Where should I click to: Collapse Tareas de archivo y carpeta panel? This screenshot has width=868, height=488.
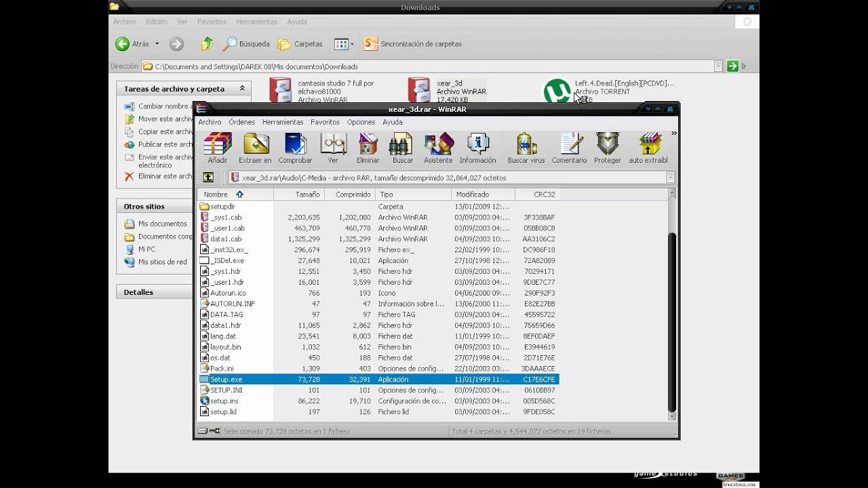click(x=242, y=89)
